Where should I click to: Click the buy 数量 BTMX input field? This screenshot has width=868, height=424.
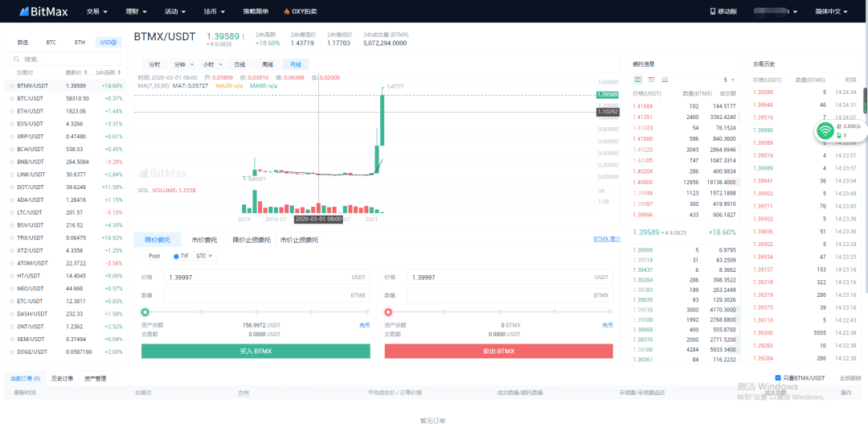(268, 295)
